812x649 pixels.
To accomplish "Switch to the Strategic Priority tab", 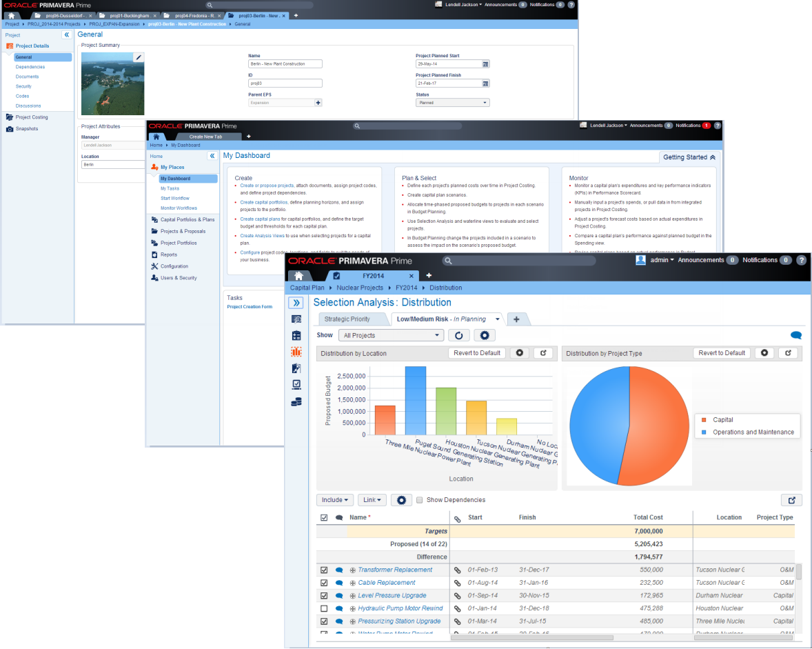I will 347,319.
